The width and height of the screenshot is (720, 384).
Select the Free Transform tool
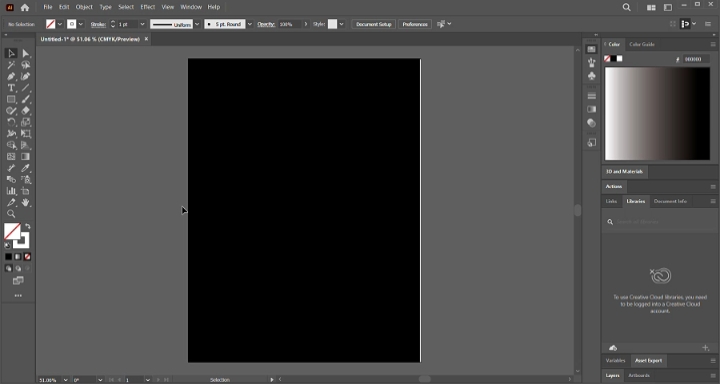pos(26,134)
